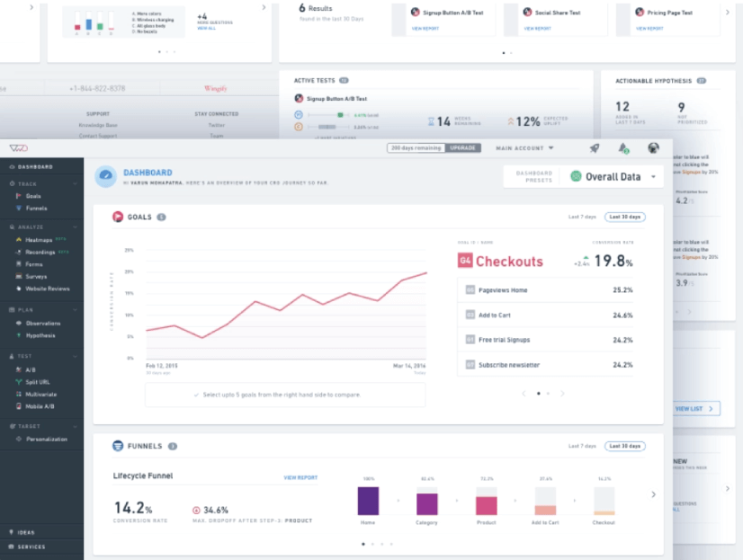The height and width of the screenshot is (560, 743).
Task: Select Last 30 days in Funnels
Action: pyautogui.click(x=624, y=446)
